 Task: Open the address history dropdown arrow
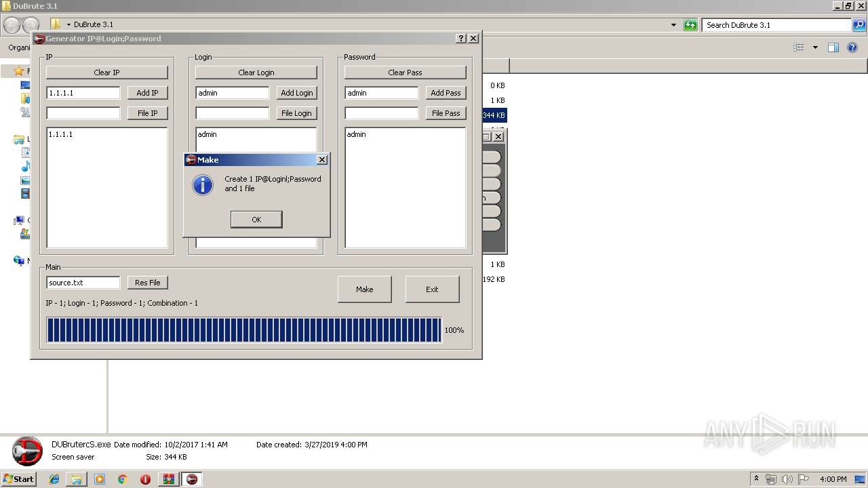673,25
